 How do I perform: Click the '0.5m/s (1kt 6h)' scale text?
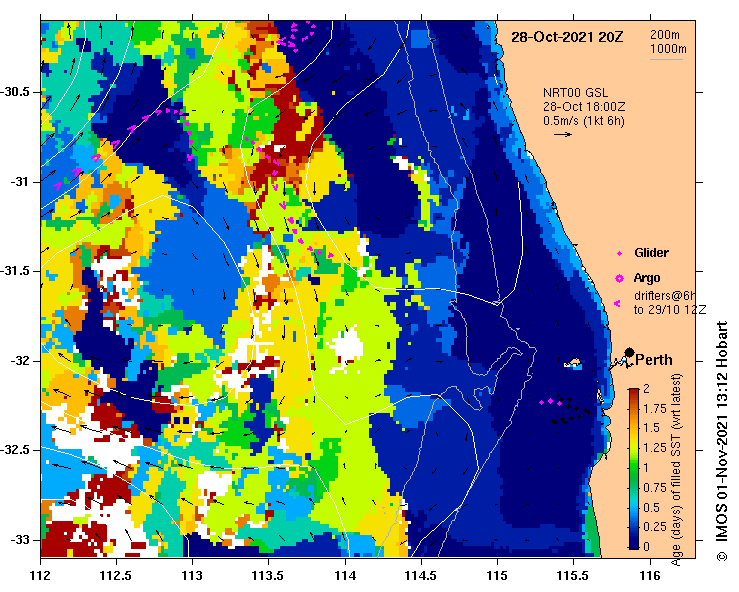click(584, 121)
